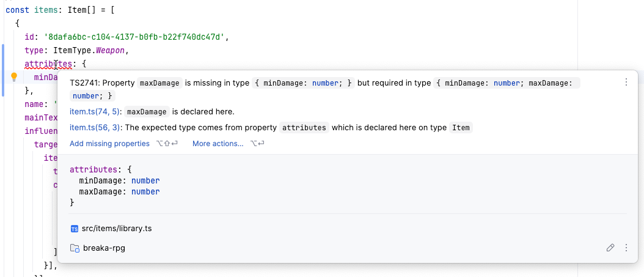Open the src/items/library.ts file path
644x277 pixels.
coord(117,229)
